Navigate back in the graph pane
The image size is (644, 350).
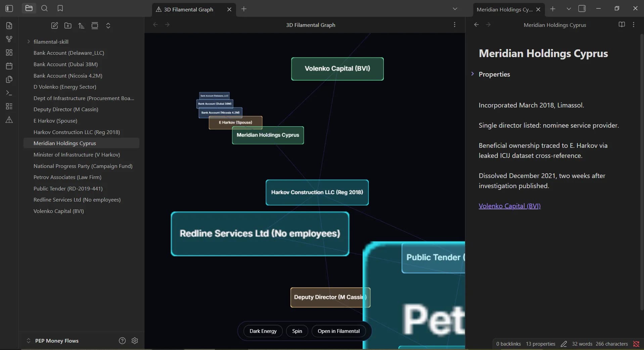(x=155, y=25)
